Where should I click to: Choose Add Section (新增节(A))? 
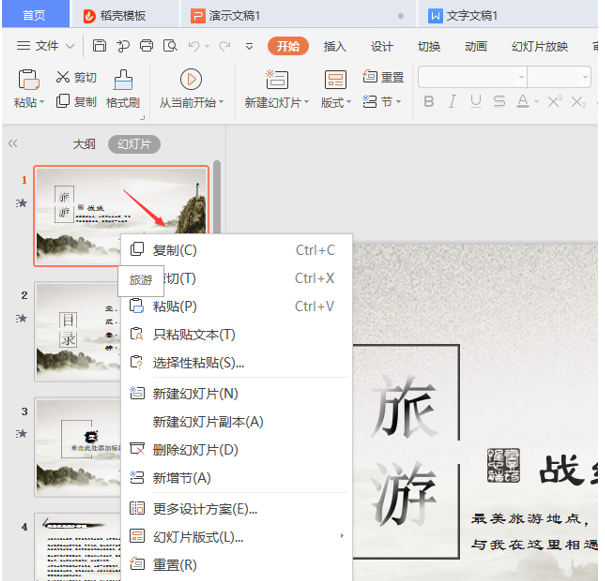tap(236, 478)
